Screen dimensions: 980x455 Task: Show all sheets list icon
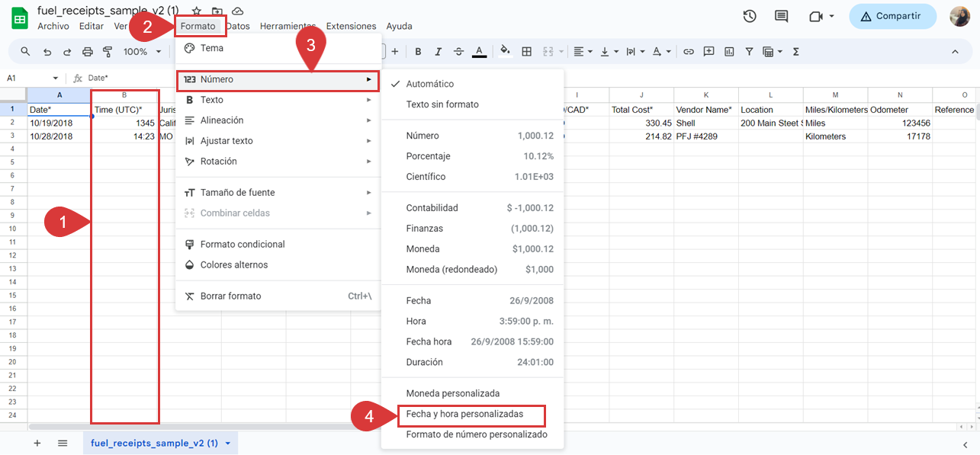click(63, 443)
